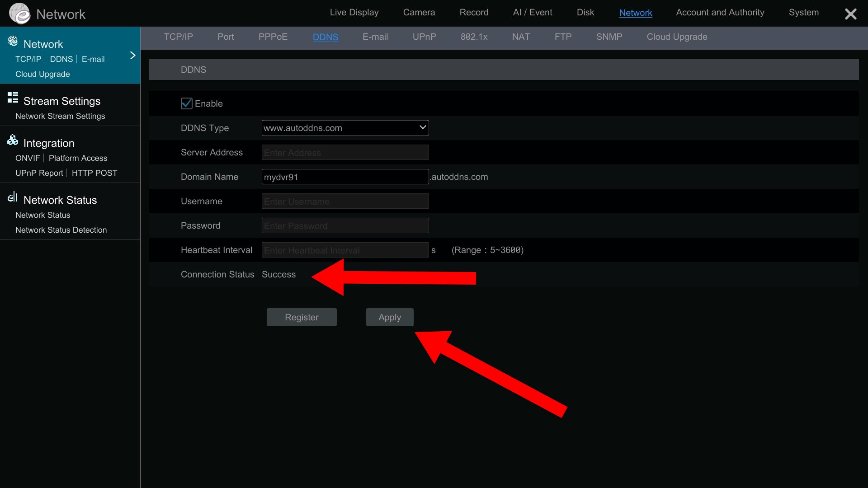Click the Heartbeat Interval input field
This screenshot has height=488, width=868.
pyautogui.click(x=345, y=250)
